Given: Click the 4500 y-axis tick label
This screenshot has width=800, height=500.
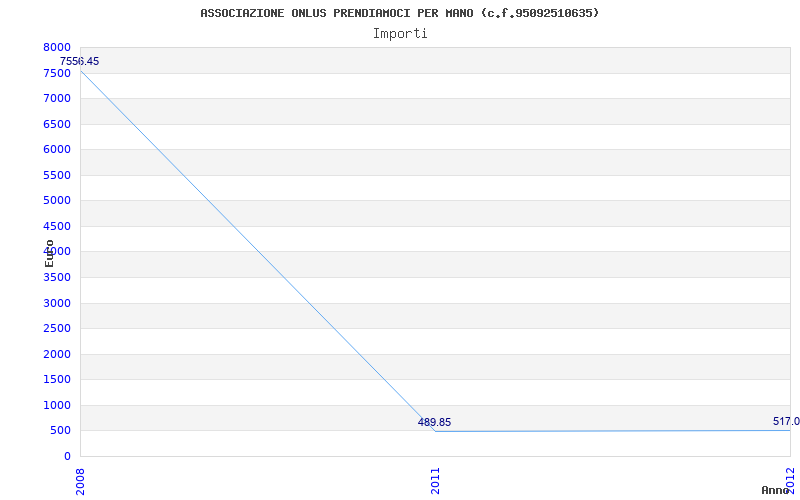Looking at the screenshot, I should (x=57, y=226).
